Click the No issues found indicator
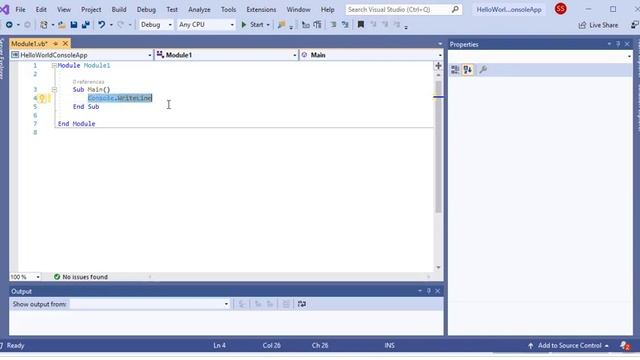 pos(81,277)
